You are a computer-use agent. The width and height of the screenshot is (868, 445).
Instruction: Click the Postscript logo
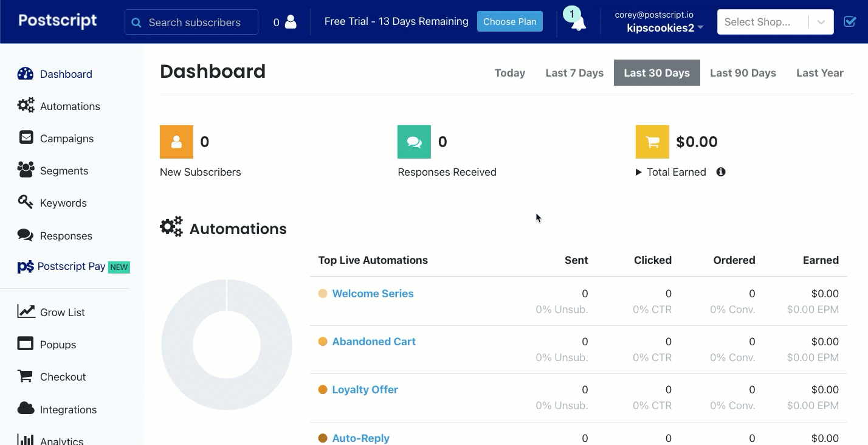(58, 21)
